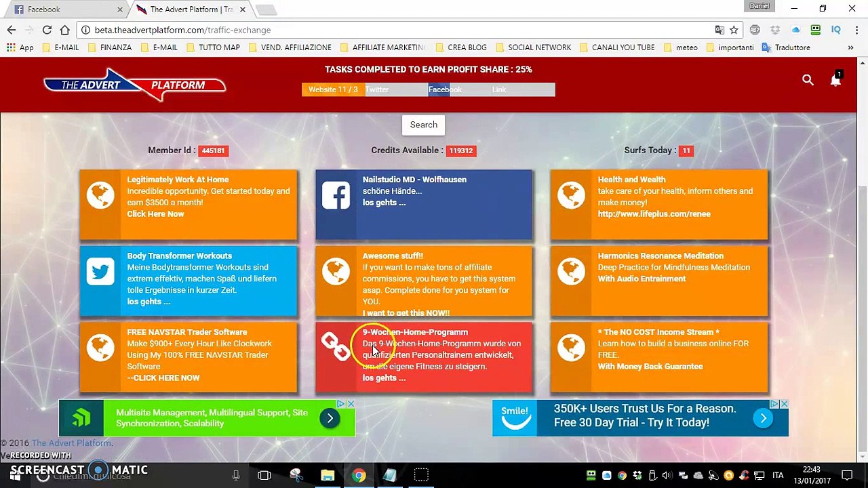Screen dimensions: 868x488
Task: Open the CANALI YOU TUBE bookmark folder
Action: [x=617, y=47]
